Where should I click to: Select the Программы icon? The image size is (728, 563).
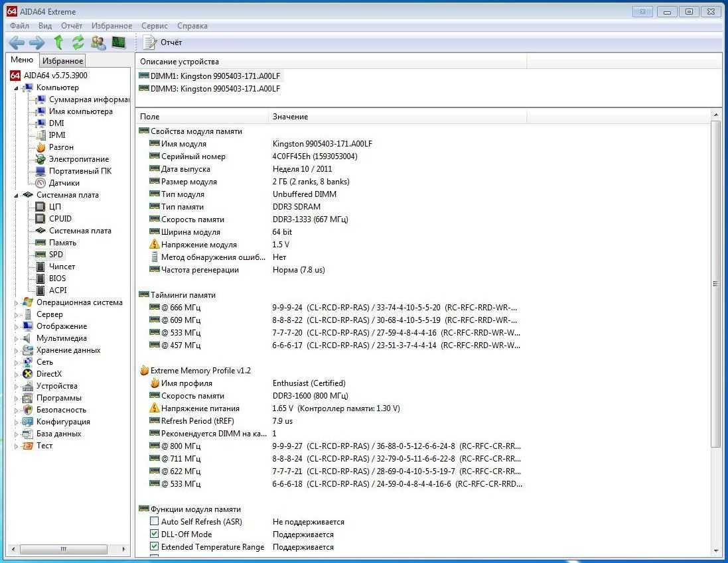click(x=28, y=399)
